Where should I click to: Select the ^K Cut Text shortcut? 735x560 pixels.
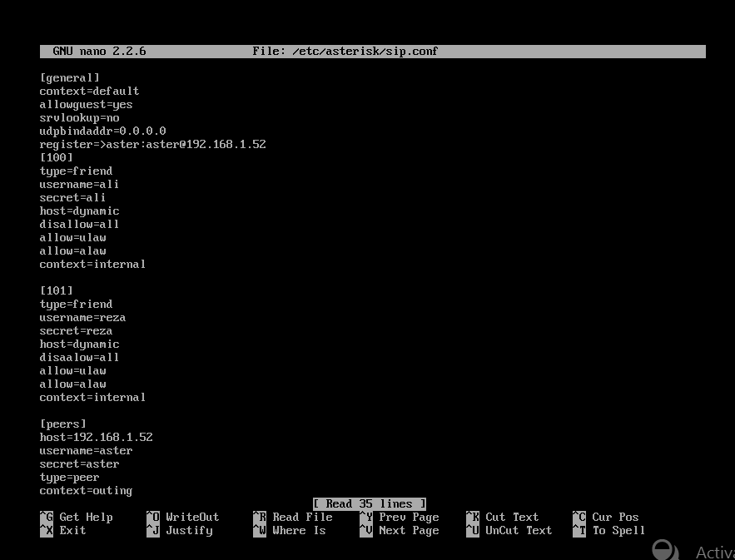click(x=502, y=517)
